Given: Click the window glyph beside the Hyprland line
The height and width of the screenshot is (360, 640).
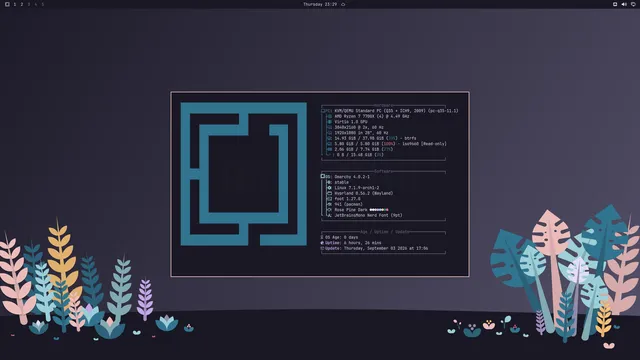Looking at the screenshot, I should click(x=329, y=193).
